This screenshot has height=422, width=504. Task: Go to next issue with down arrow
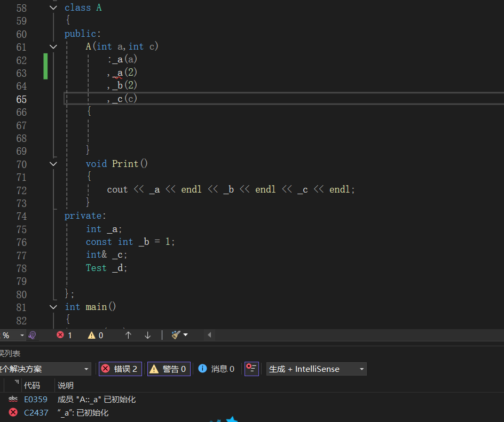click(147, 335)
